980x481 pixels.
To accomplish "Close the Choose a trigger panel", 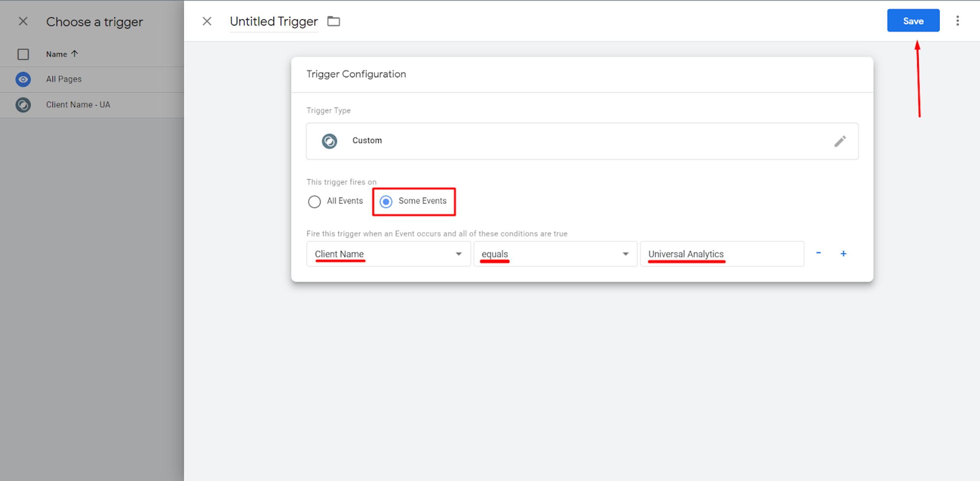I will coord(23,21).
